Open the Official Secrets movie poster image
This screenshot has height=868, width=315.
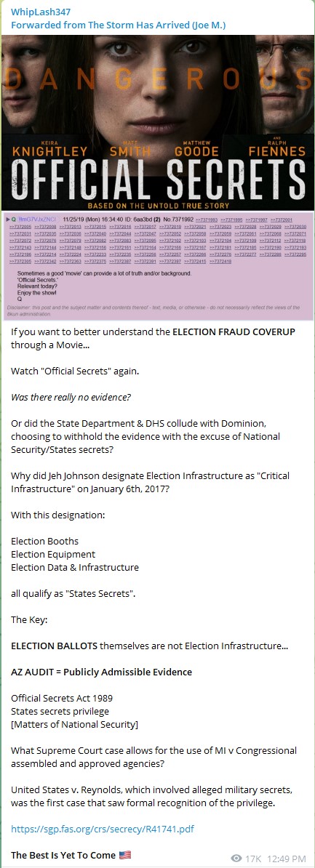click(x=157, y=122)
